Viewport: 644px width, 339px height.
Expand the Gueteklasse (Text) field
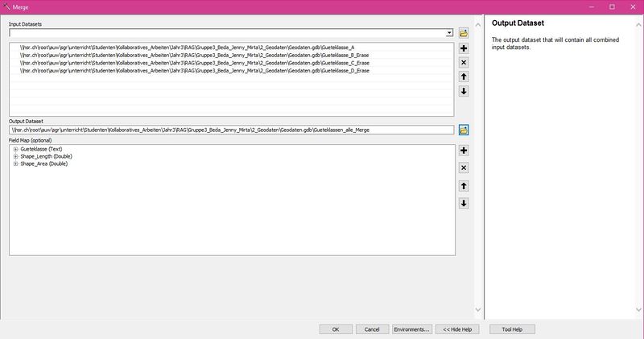tap(15, 149)
